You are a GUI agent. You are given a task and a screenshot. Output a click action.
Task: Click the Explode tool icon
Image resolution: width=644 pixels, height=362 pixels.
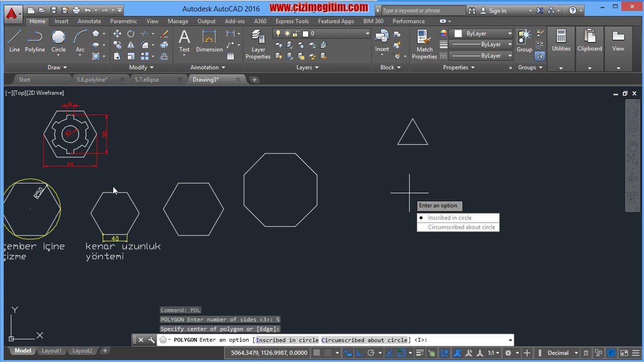tap(164, 45)
